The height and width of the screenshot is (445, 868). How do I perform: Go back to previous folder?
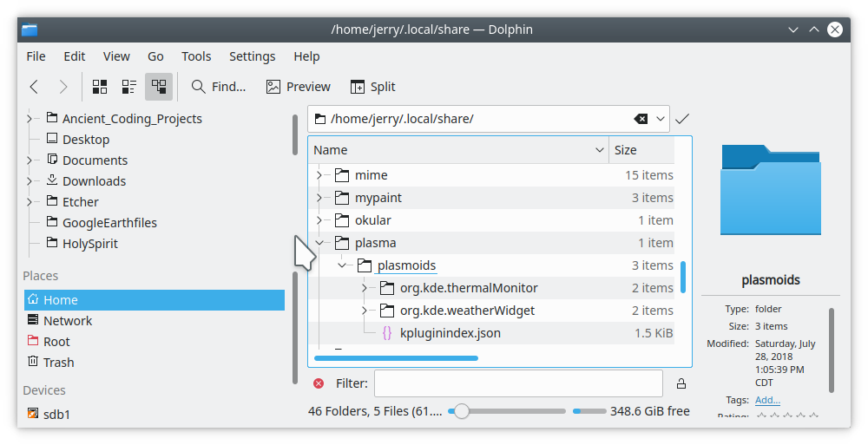(x=34, y=87)
